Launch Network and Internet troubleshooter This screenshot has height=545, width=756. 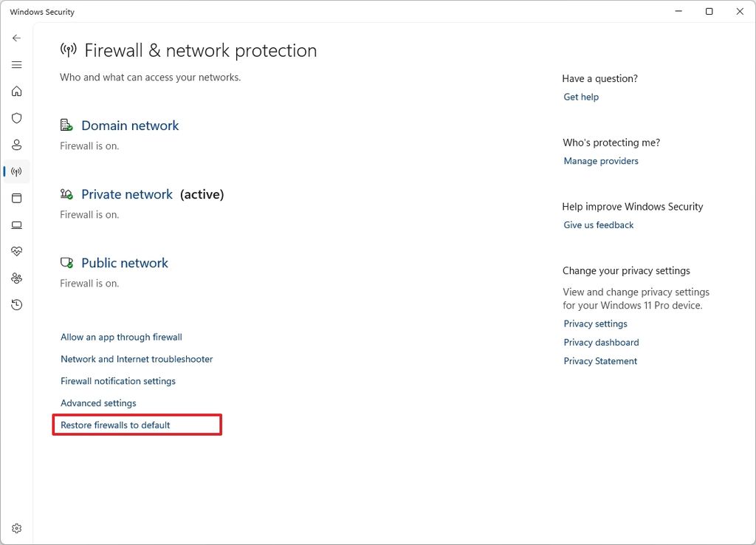click(x=136, y=359)
